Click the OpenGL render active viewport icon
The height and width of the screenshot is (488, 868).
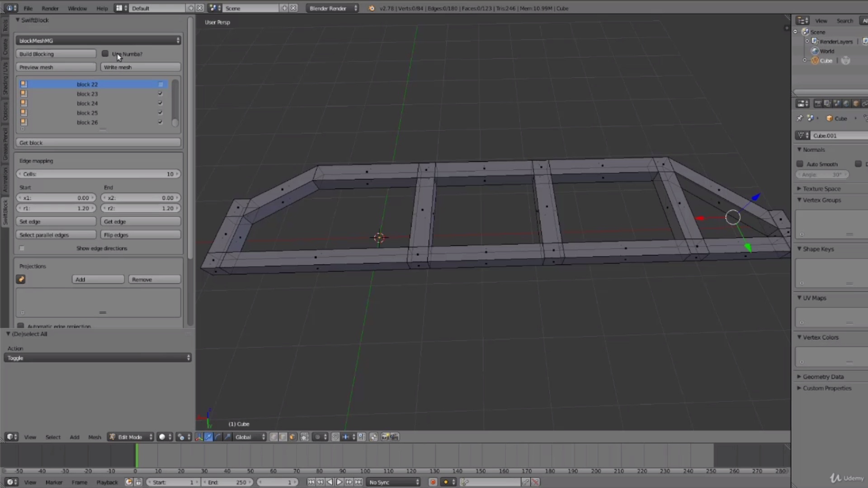[385, 437]
